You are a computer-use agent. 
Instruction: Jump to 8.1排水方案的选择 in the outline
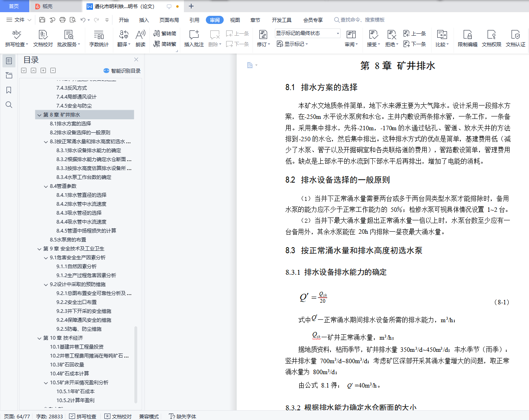coord(71,124)
